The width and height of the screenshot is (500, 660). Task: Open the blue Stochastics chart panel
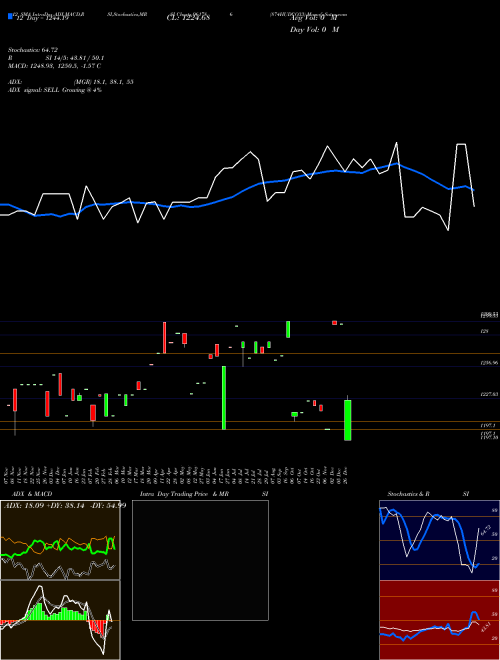point(439,540)
